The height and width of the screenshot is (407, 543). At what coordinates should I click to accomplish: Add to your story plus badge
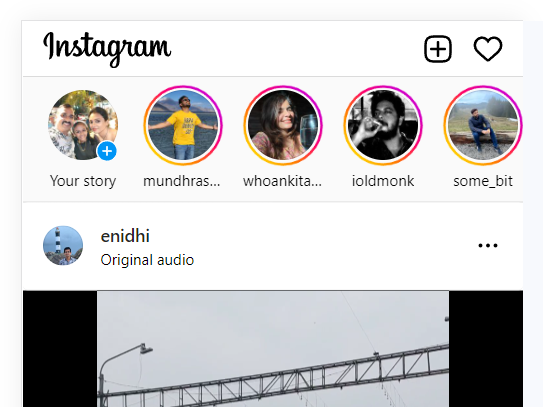pyautogui.click(x=107, y=151)
